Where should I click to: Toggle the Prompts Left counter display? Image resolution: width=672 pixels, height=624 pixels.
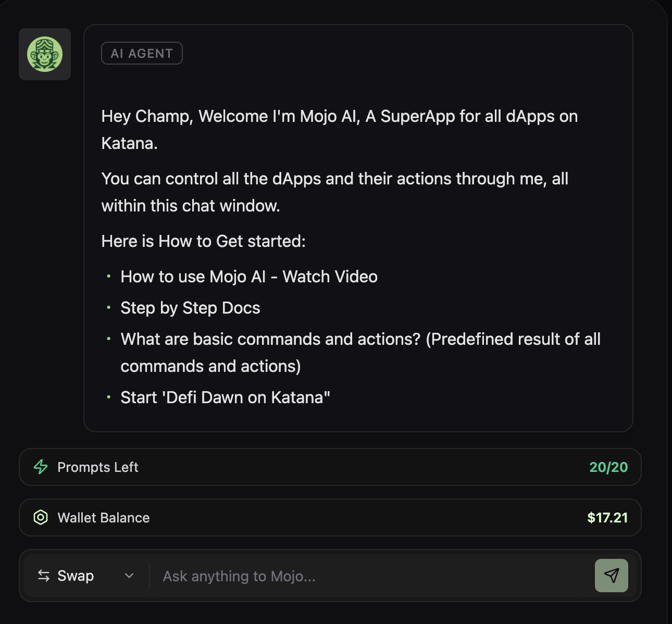607,467
